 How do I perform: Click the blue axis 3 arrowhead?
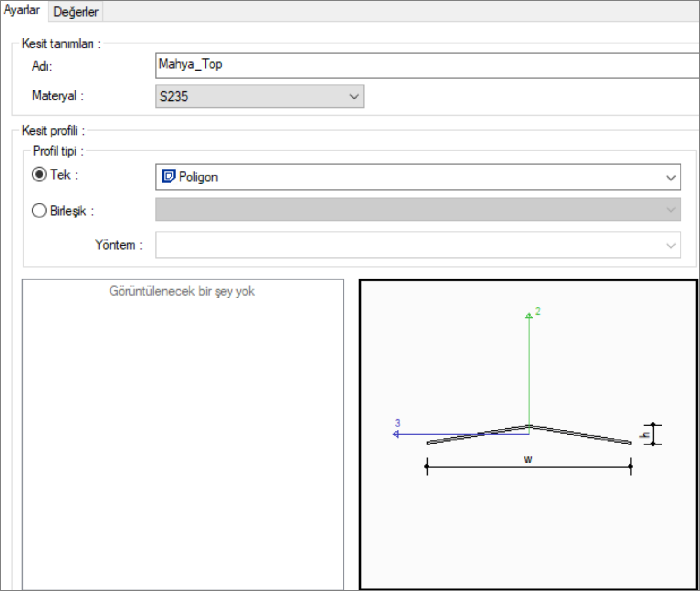(x=396, y=434)
